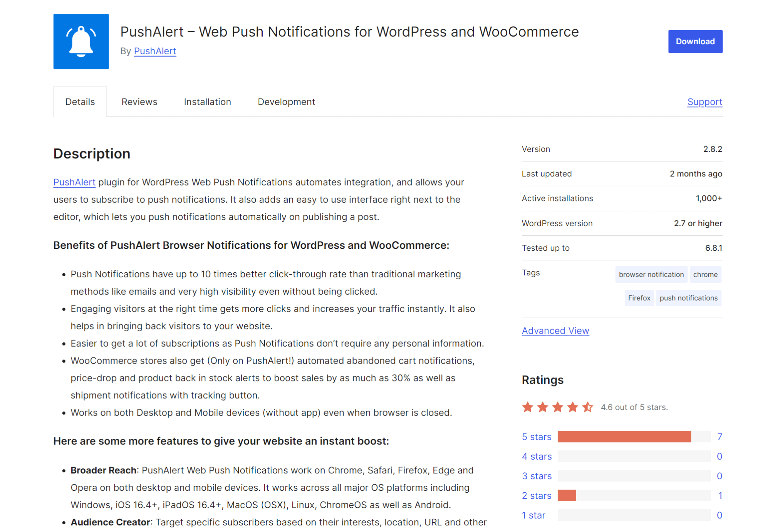Image resolution: width=770 pixels, height=532 pixels.
Task: Open the Advanced View link
Action: pyautogui.click(x=555, y=331)
